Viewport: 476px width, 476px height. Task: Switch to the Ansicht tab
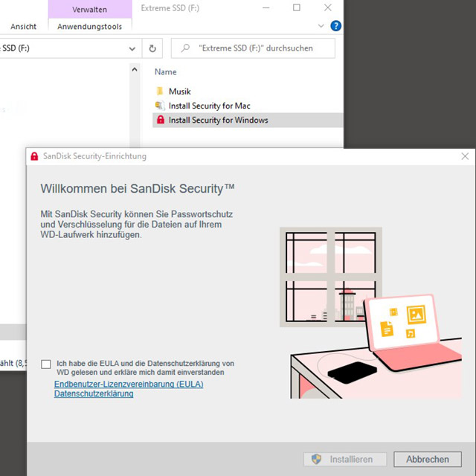coord(24,26)
